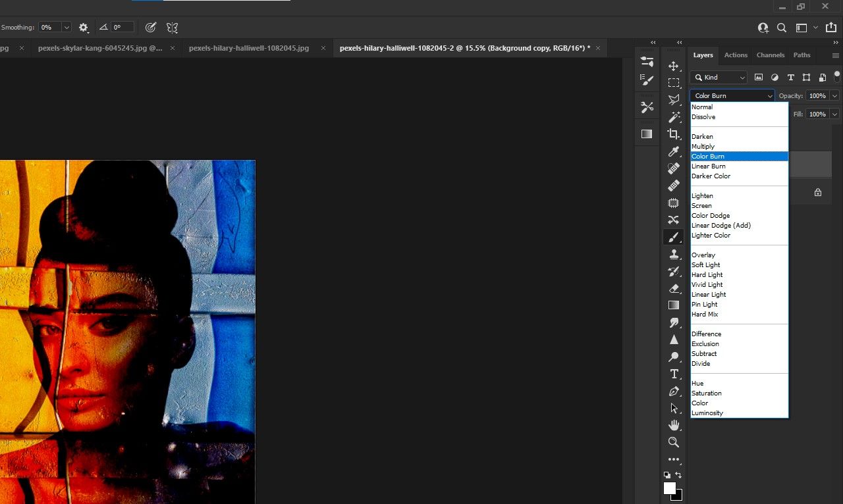Open the Properties panel icon
843x504 pixels.
pyautogui.click(x=647, y=62)
